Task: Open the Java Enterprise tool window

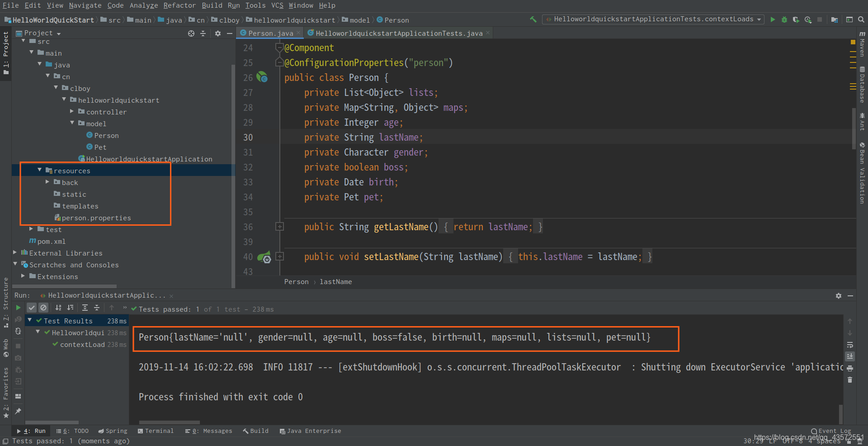Action: [x=310, y=431]
